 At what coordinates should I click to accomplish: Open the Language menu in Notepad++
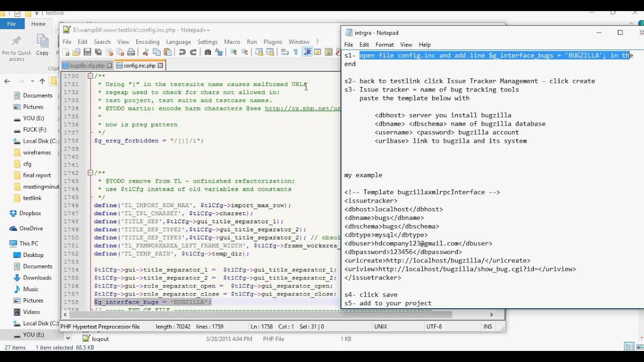179,42
